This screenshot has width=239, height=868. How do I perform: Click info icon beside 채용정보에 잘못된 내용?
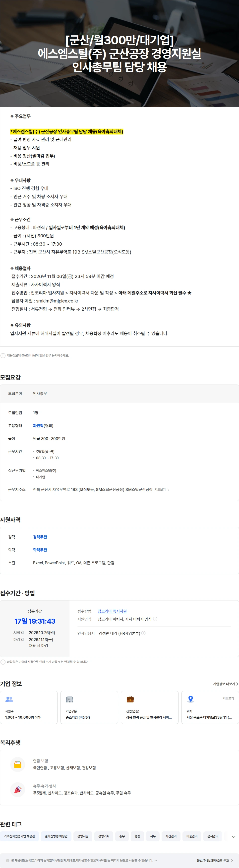[x=3, y=356]
